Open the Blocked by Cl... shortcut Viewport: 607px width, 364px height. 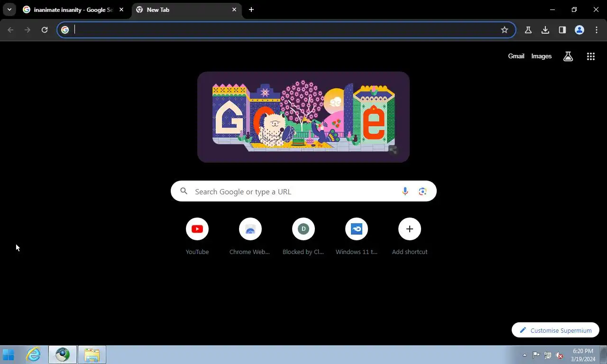(x=303, y=237)
